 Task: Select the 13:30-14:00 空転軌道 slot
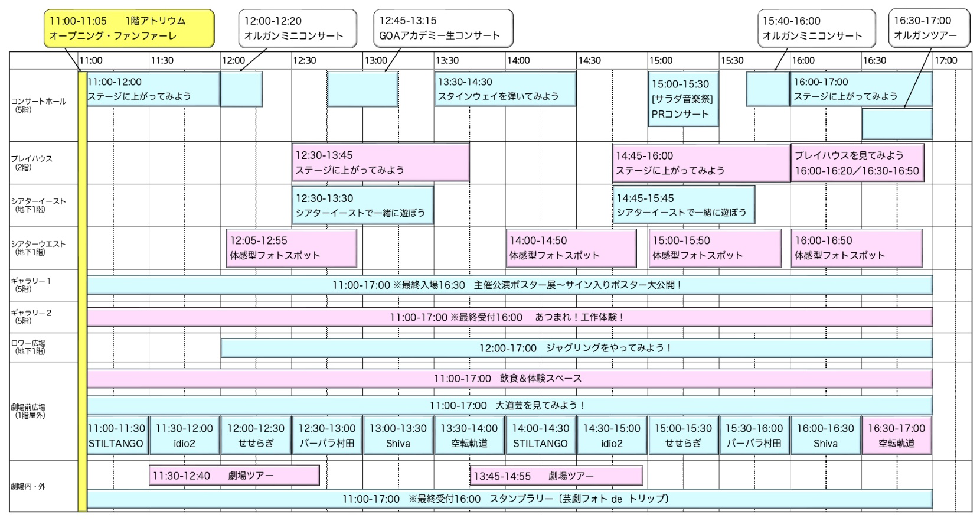[x=469, y=436]
